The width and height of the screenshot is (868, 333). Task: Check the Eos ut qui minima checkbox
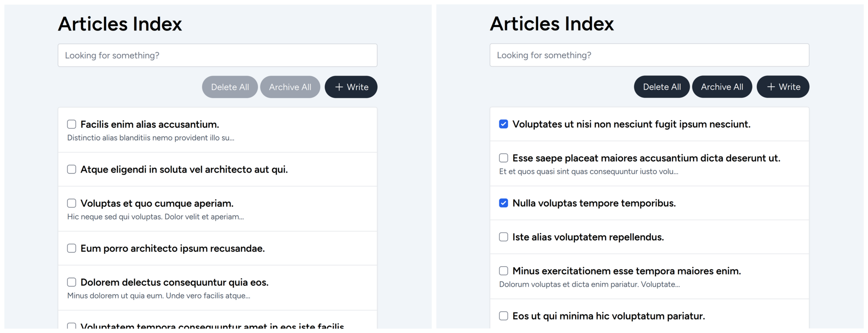(503, 316)
